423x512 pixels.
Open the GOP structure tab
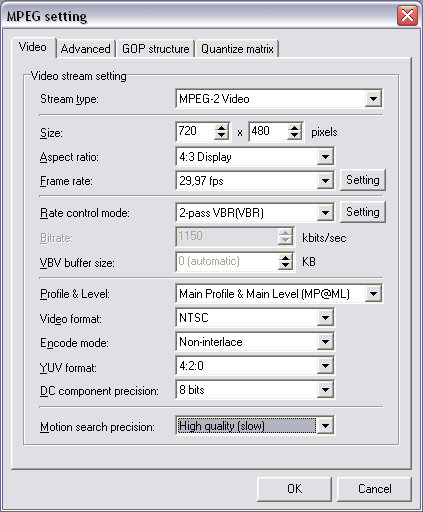click(155, 49)
